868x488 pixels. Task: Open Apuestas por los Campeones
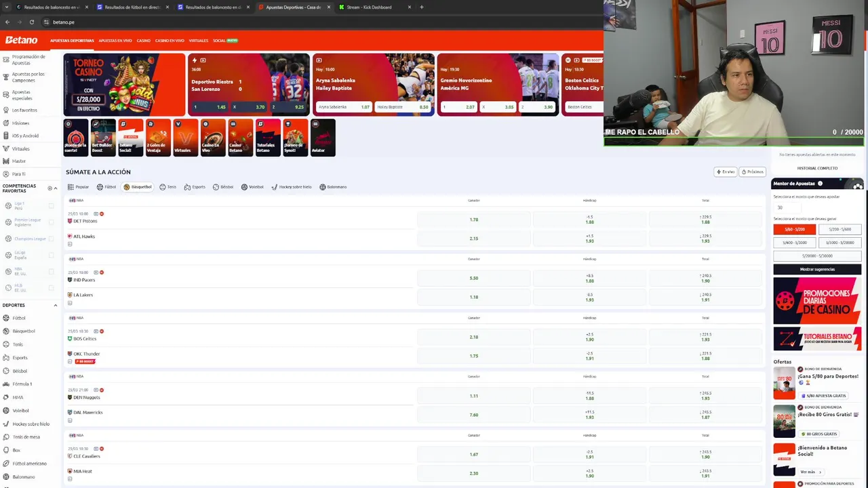[29, 77]
